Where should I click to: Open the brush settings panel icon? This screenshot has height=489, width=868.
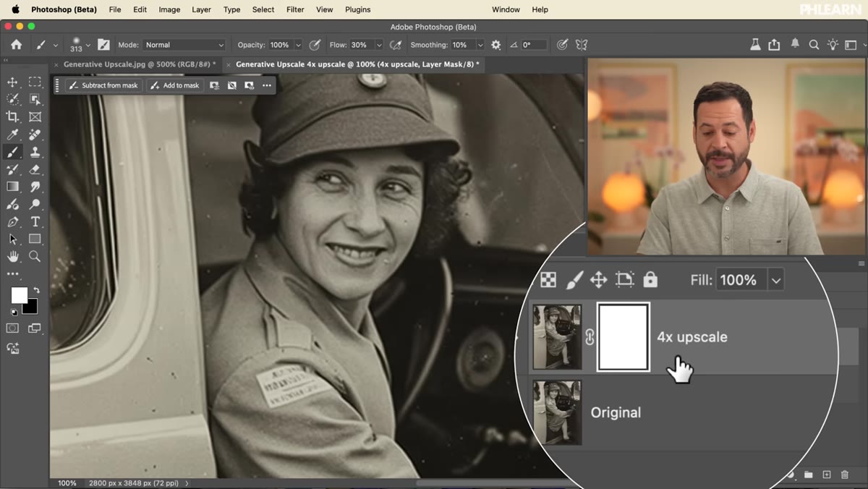(103, 45)
